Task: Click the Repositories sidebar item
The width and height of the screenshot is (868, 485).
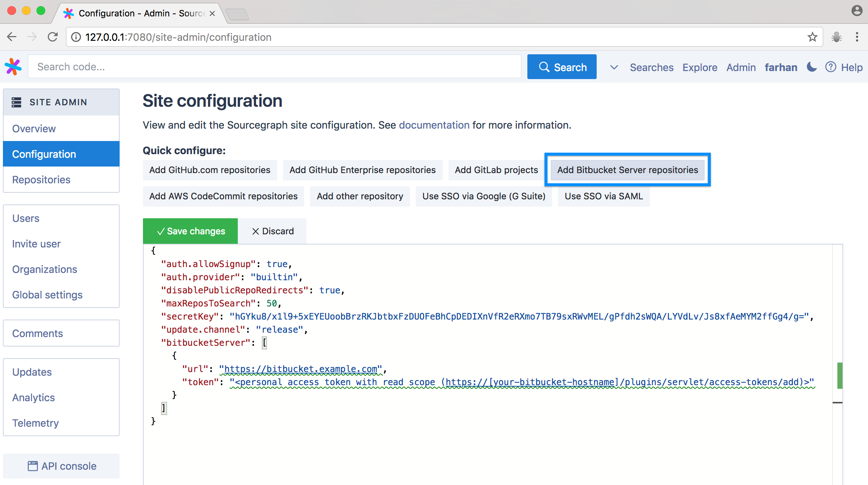Action: pos(41,179)
